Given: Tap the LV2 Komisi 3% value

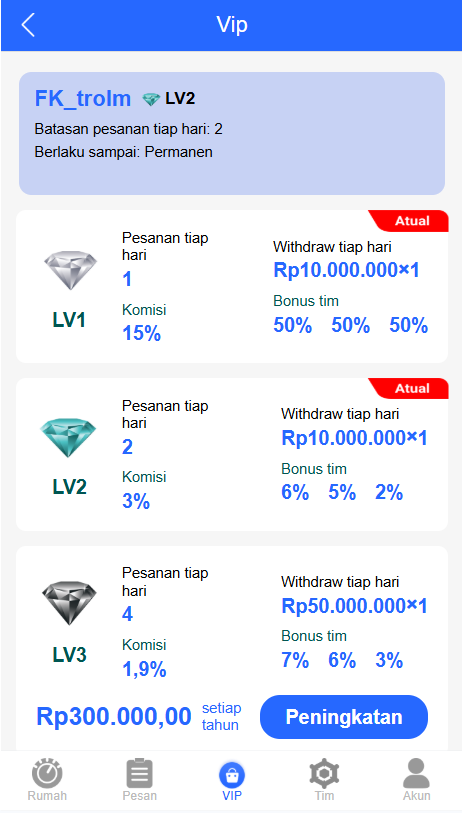Looking at the screenshot, I should click(136, 501).
